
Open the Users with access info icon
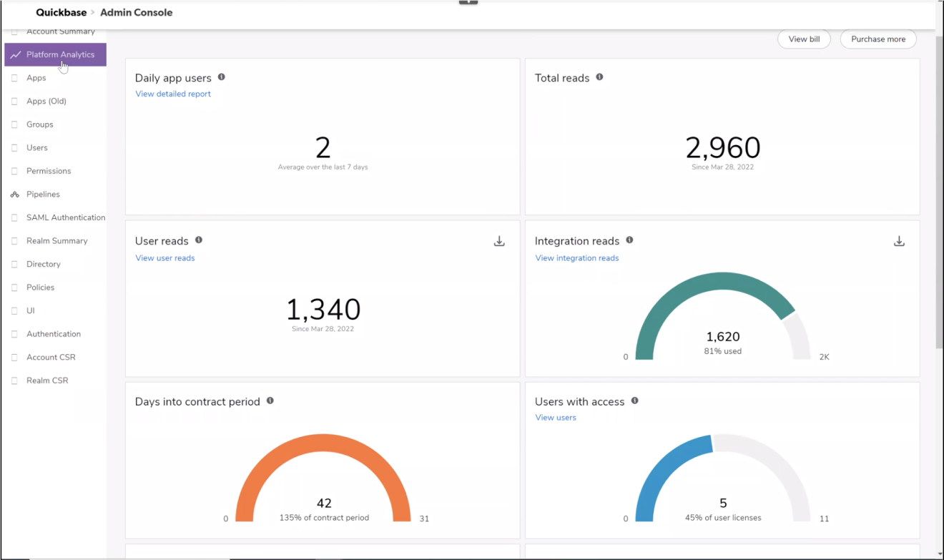coord(634,401)
